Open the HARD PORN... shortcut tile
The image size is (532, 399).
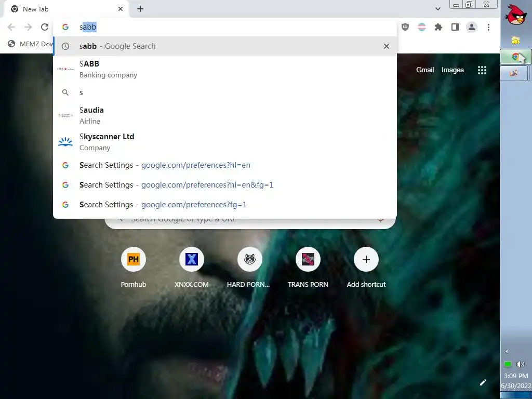tap(250, 268)
